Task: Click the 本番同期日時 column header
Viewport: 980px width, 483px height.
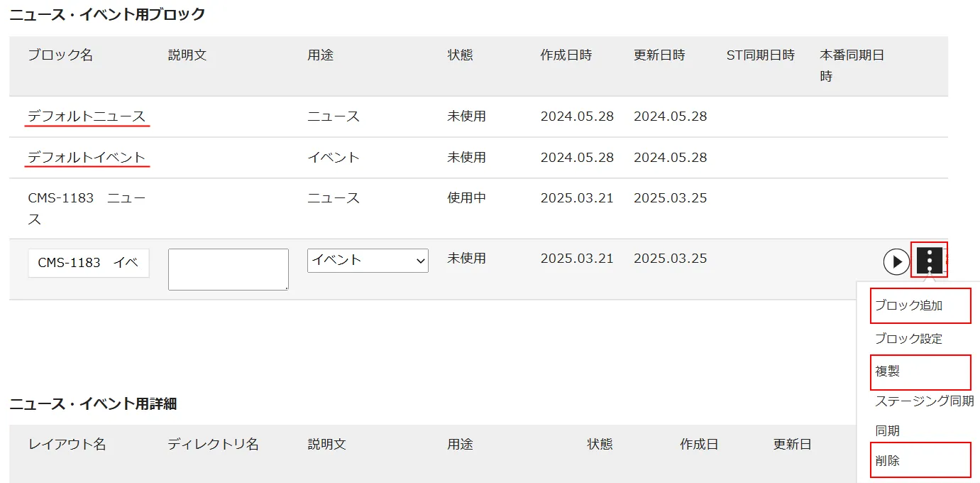Action: click(852, 65)
